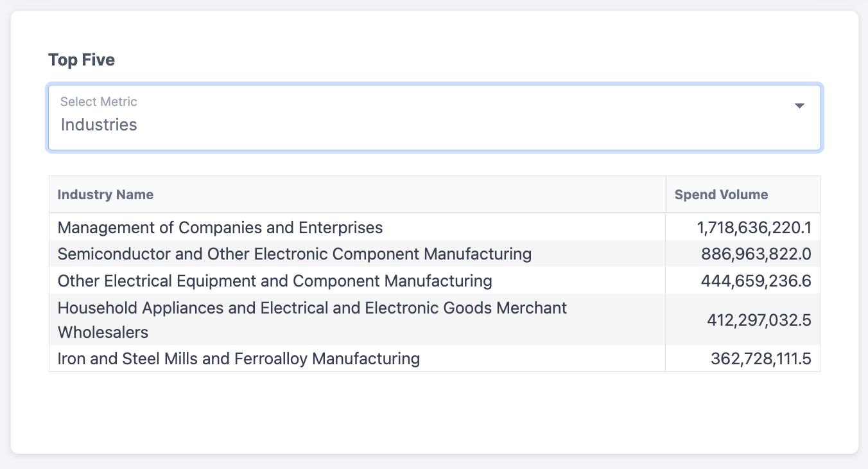This screenshot has width=868, height=469.
Task: Open the Select Metric dropdown arrow
Action: tap(799, 106)
